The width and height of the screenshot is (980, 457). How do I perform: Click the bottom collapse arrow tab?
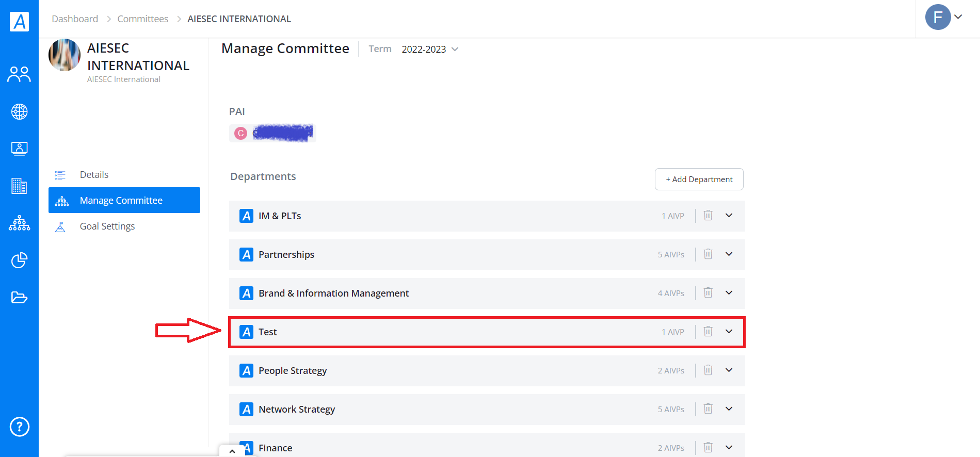[232, 451]
